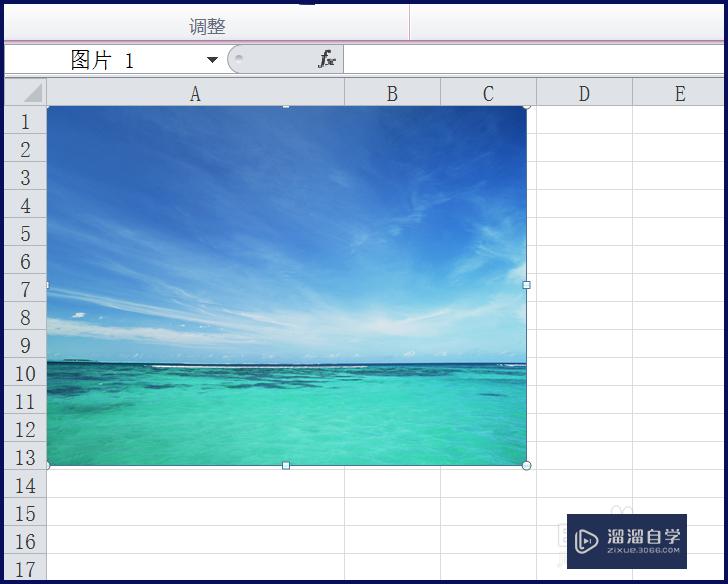
Task: Click the picture's bottom middle resize handle
Action: 286,465
